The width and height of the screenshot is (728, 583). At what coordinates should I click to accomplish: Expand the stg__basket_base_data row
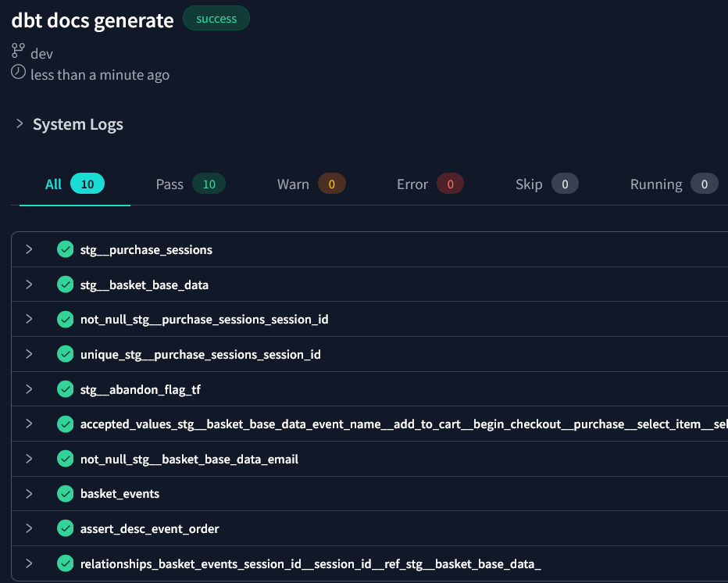(29, 284)
